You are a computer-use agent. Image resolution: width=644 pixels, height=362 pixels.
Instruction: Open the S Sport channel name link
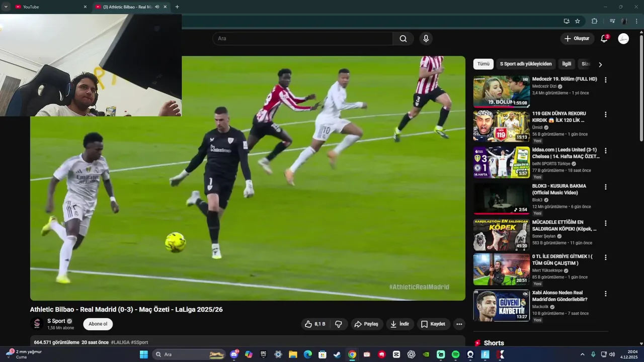click(x=56, y=321)
